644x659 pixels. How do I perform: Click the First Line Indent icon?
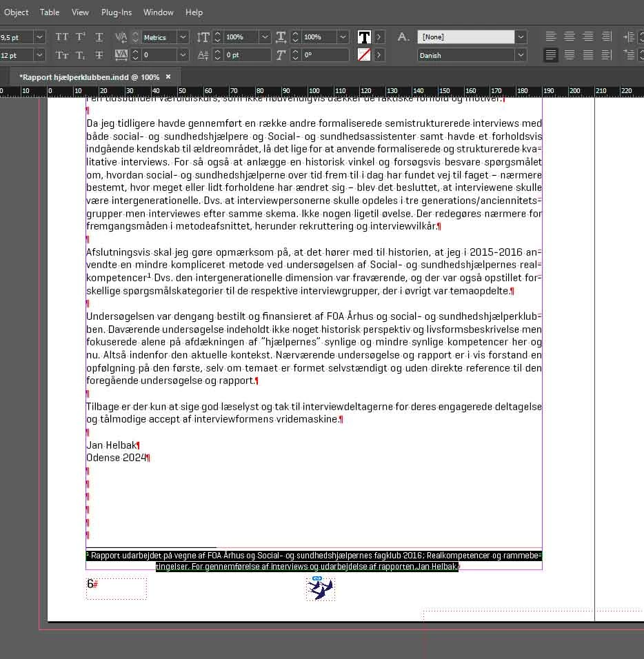[628, 55]
